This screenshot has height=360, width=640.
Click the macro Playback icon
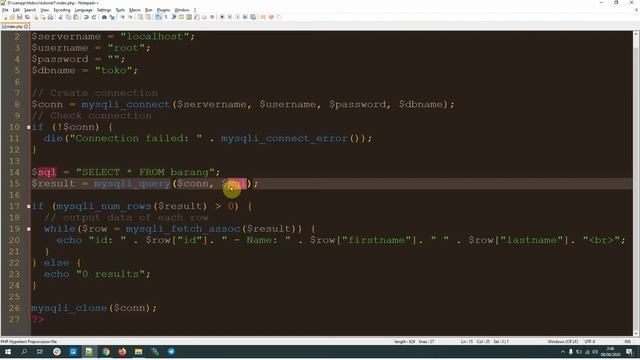click(x=238, y=17)
